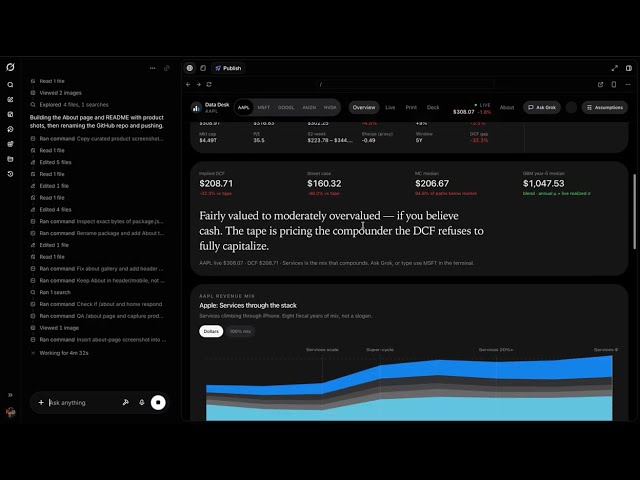The width and height of the screenshot is (640, 480).
Task: Click the Super-cycle chart marker
Action: point(380,350)
